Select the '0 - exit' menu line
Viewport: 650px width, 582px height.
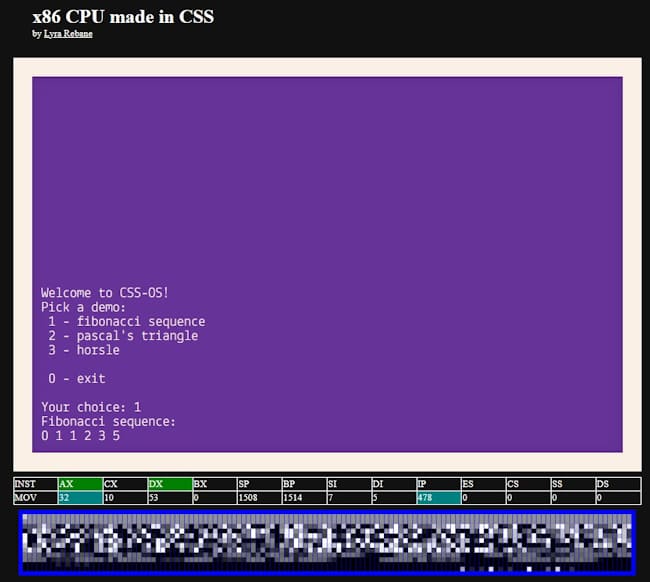[x=77, y=378]
